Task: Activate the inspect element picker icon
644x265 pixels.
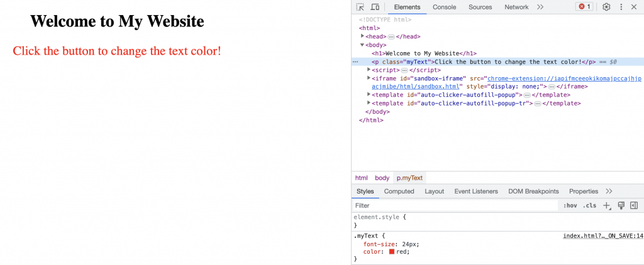Action: [x=360, y=7]
